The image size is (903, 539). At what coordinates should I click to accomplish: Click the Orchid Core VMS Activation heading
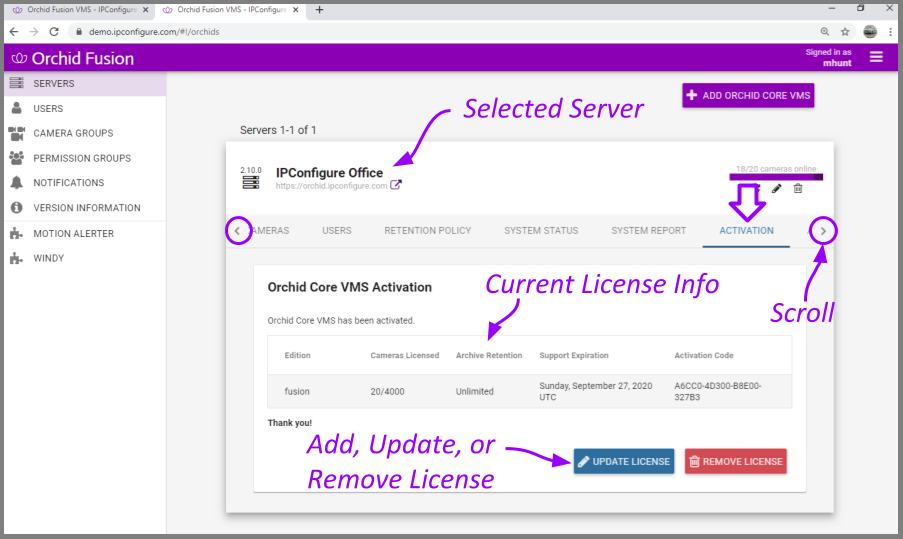[x=350, y=287]
